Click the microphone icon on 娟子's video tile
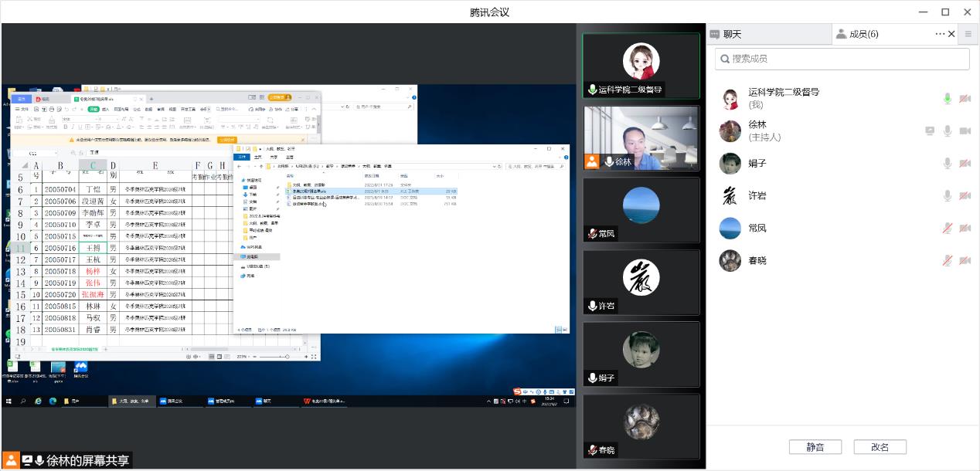The image size is (980, 471). pyautogui.click(x=592, y=378)
